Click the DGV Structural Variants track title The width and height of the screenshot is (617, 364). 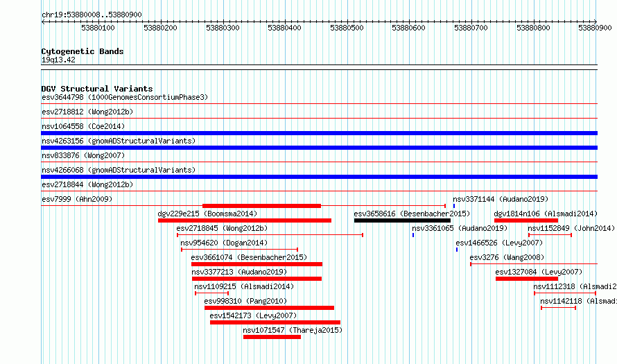97,89
